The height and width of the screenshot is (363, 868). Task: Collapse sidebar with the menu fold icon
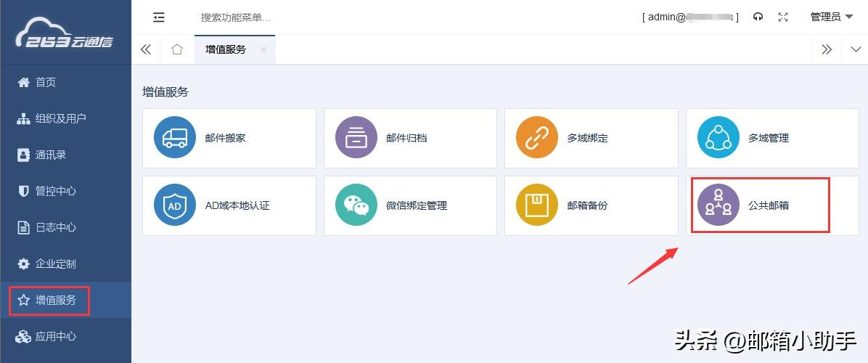(159, 17)
